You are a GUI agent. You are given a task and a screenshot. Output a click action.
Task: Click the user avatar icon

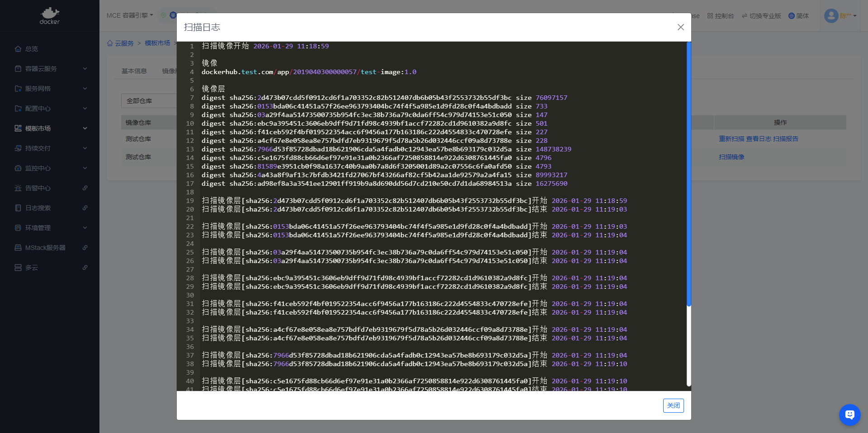point(831,16)
